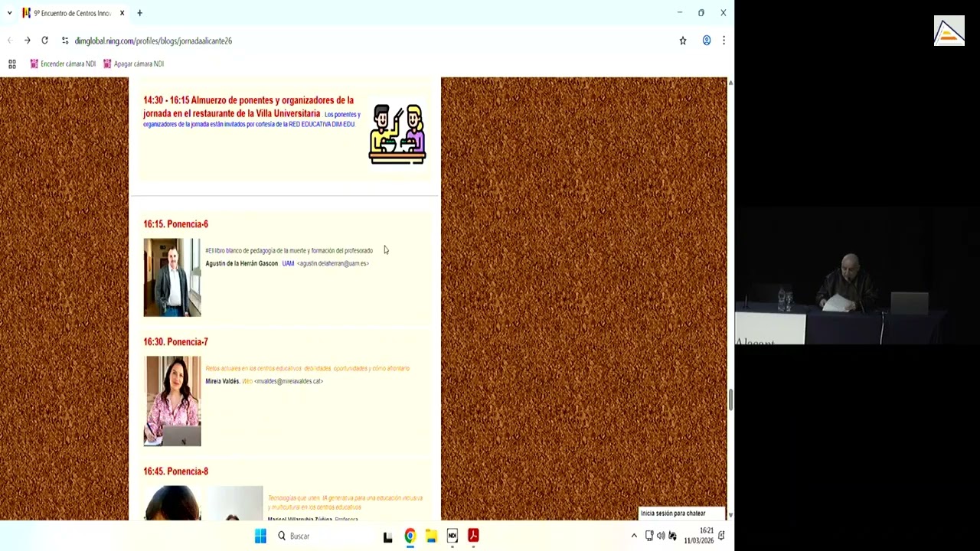Show hidden system tray icons
Screen dimensions: 980x551
(634, 536)
